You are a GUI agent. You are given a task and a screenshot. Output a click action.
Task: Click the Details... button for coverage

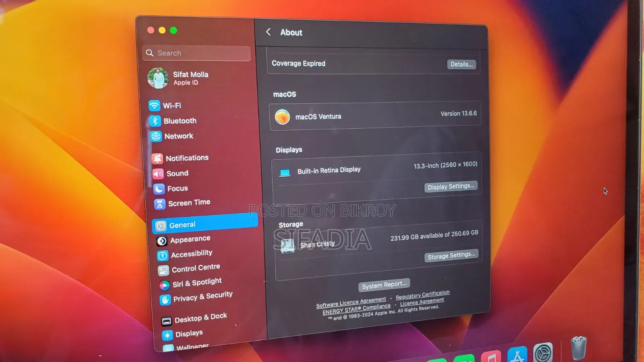click(461, 64)
